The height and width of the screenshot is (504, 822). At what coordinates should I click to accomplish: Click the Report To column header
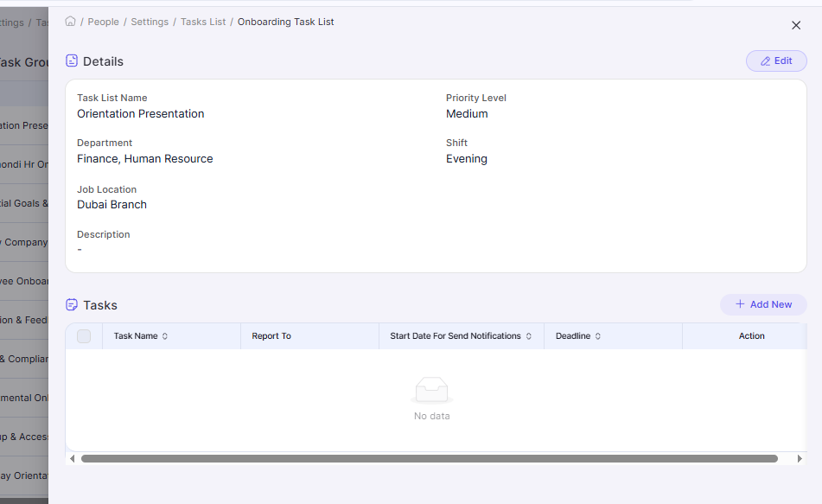(271, 335)
